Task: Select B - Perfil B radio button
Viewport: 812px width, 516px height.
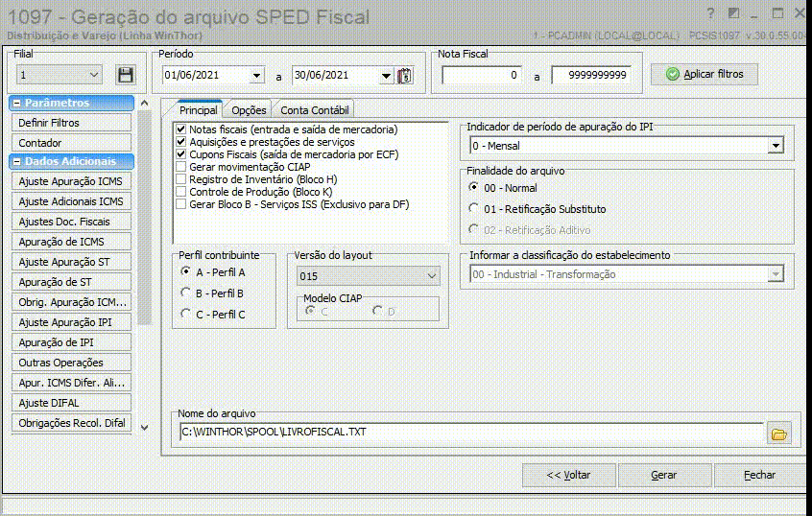Action: (185, 293)
